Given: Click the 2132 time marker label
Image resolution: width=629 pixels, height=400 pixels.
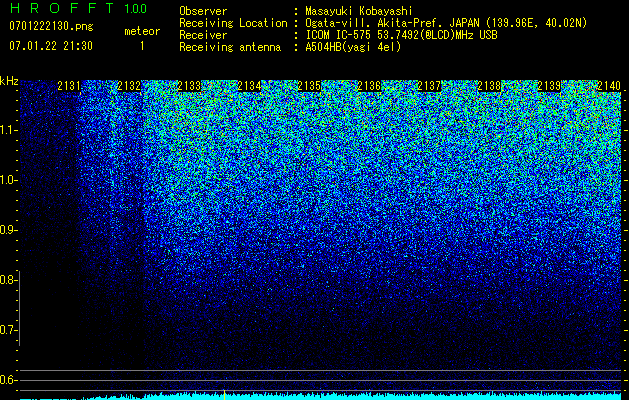Looking at the screenshot, I should pyautogui.click(x=129, y=86).
